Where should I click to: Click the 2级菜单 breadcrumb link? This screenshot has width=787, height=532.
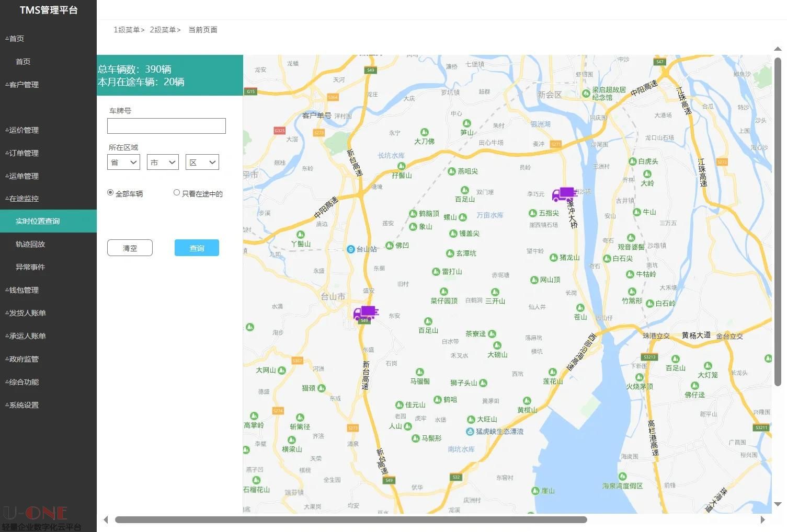tap(165, 30)
